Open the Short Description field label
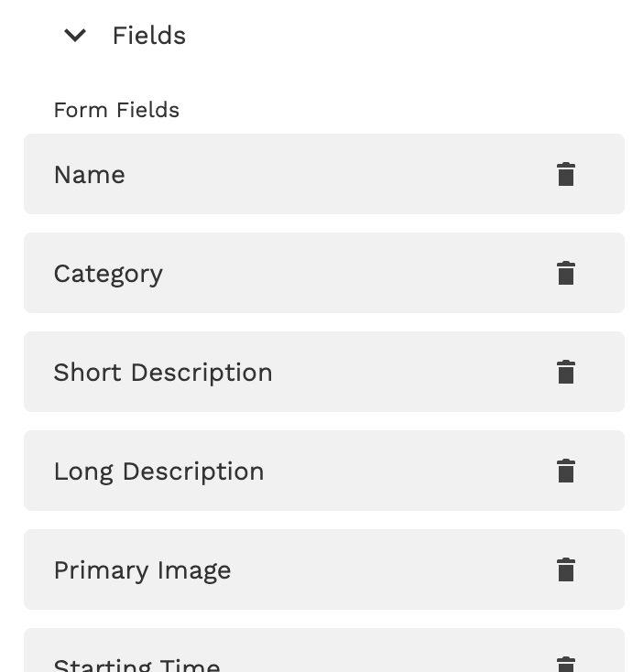The image size is (643, 672). pos(163,373)
